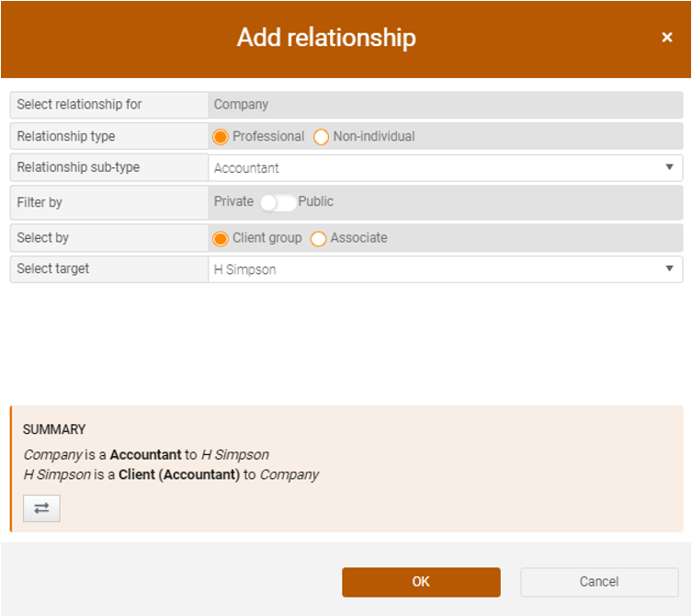Screen dimensions: 692x616
Task: Open the Relationship sub-type dropdown arrow
Action: (x=669, y=167)
